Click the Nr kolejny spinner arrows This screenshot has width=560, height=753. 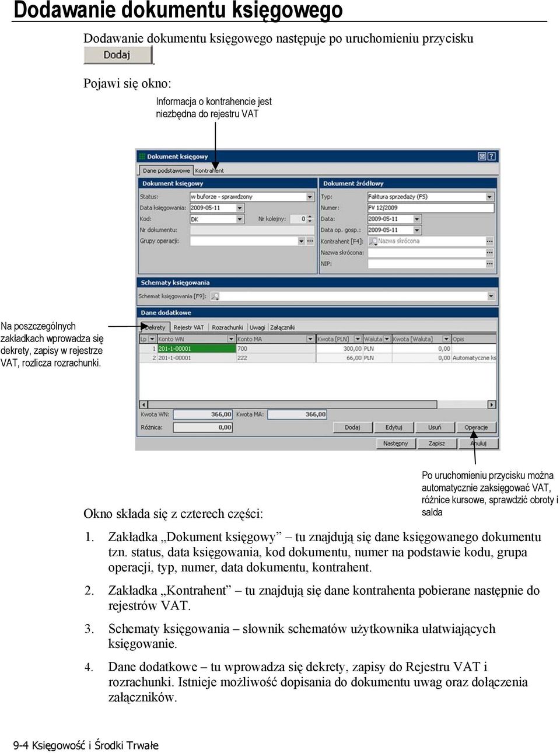coord(310,219)
